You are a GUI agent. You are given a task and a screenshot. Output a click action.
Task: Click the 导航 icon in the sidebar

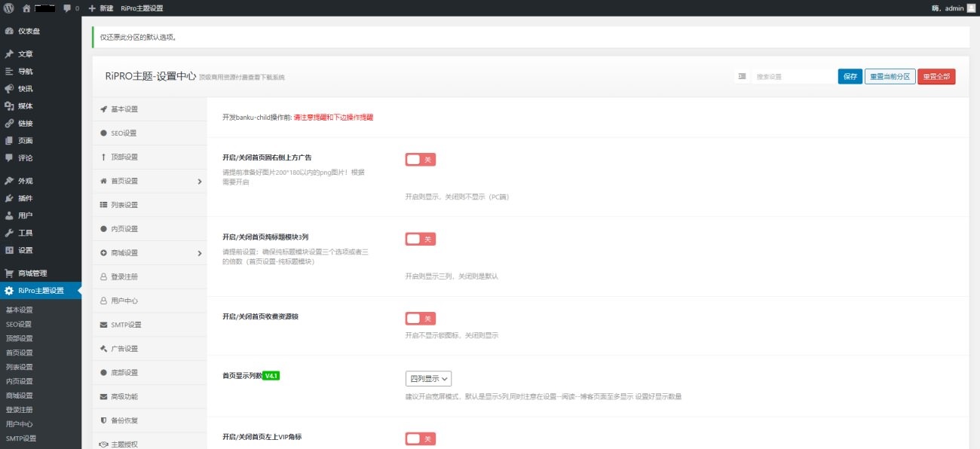[9, 72]
